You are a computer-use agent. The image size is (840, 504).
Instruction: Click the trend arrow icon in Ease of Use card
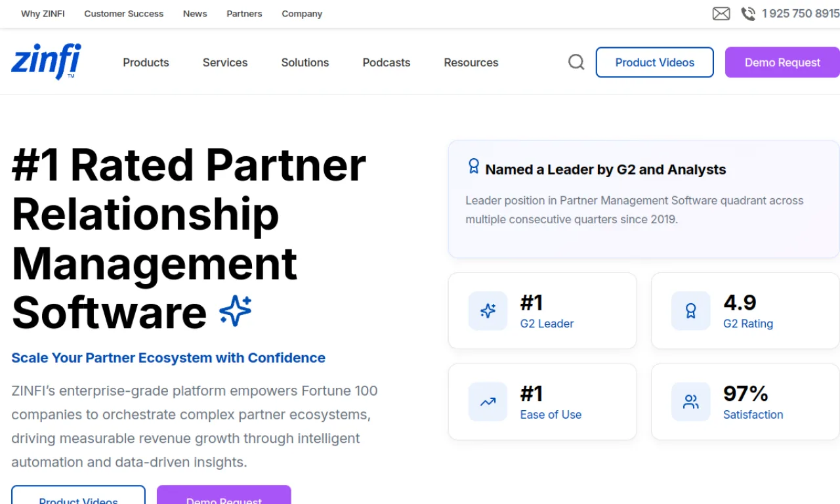pos(488,402)
